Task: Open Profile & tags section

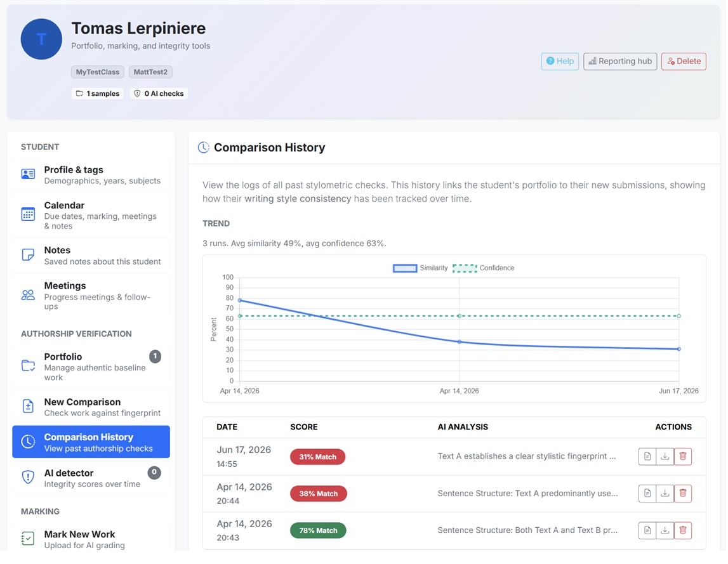Action: click(x=91, y=175)
